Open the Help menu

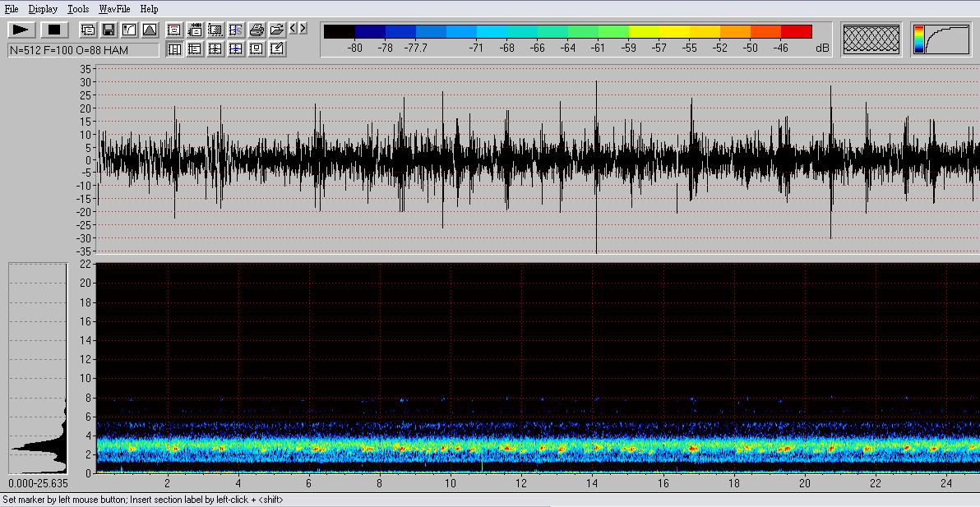[x=149, y=9]
